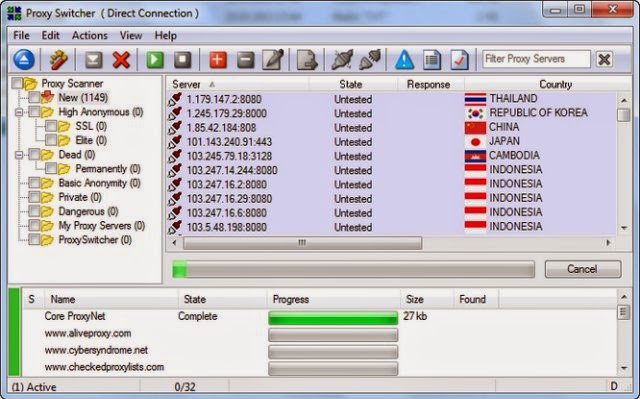This screenshot has width=640, height=399.
Task: Click the Thailand flag icon
Action: click(x=475, y=99)
